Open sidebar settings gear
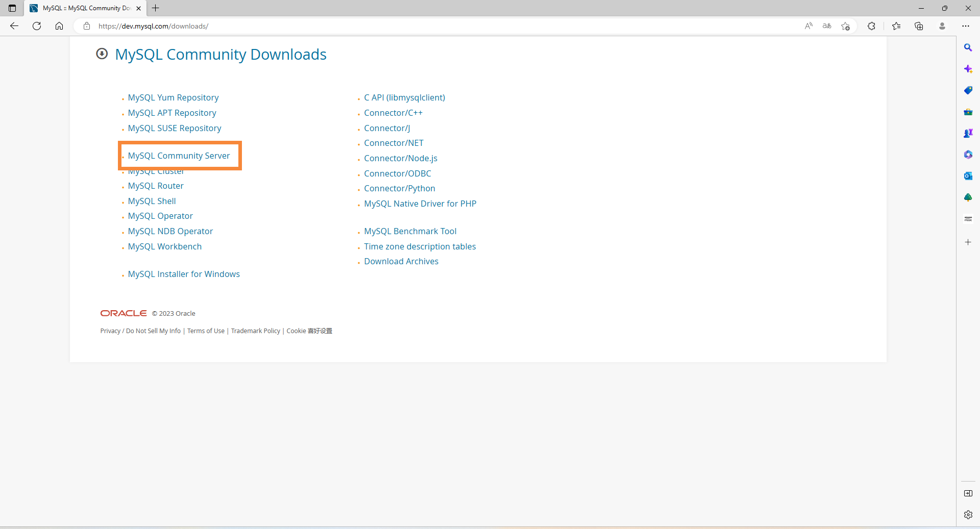 (968, 515)
